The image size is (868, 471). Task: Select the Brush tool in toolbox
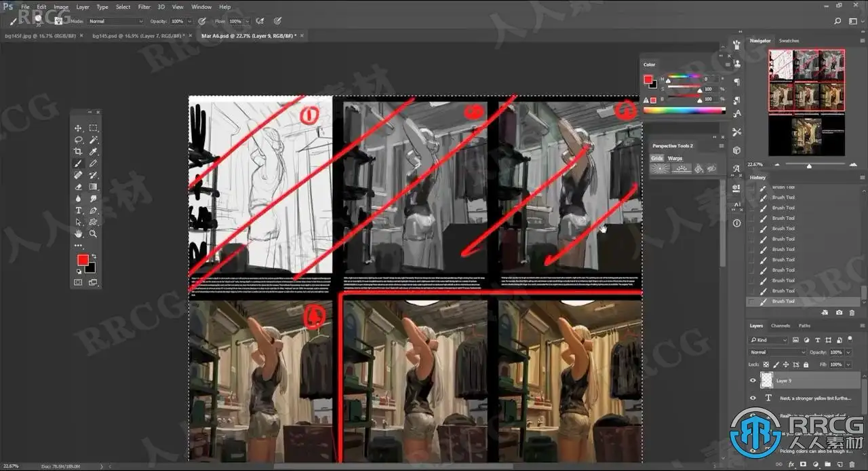[78, 163]
